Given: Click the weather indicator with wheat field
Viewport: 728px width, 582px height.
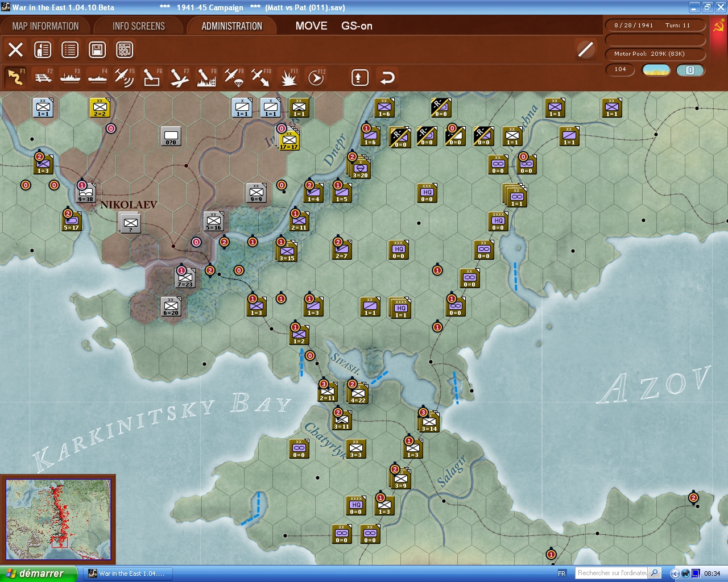Looking at the screenshot, I should coord(656,70).
